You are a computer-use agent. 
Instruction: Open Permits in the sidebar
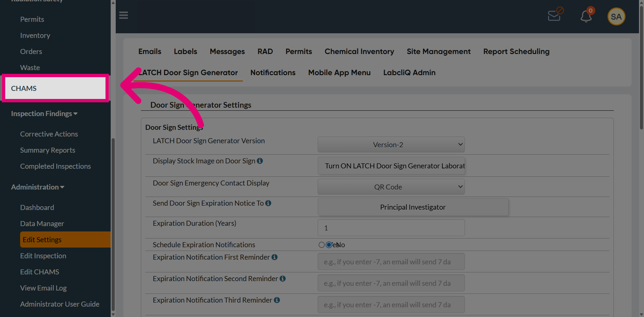click(32, 19)
